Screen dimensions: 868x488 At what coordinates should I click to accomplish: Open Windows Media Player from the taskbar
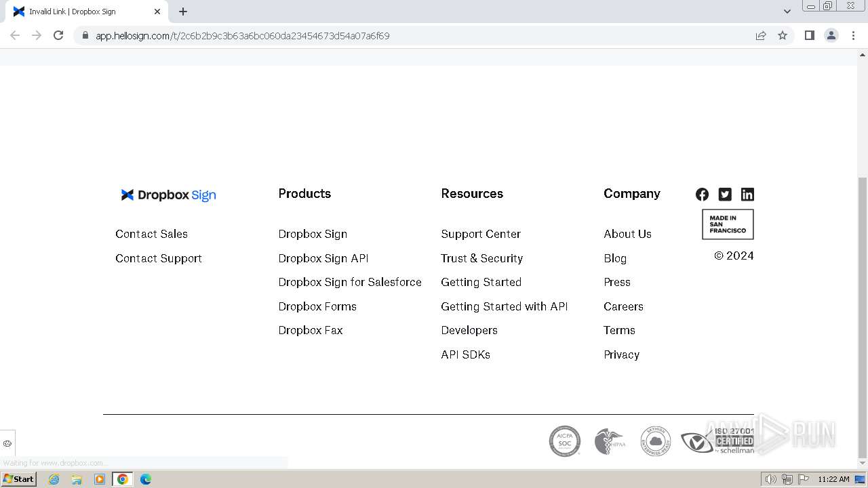click(x=100, y=479)
